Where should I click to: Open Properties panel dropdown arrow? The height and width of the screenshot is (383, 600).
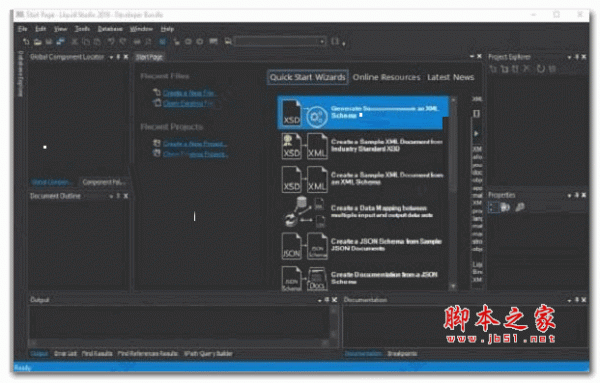[569, 196]
